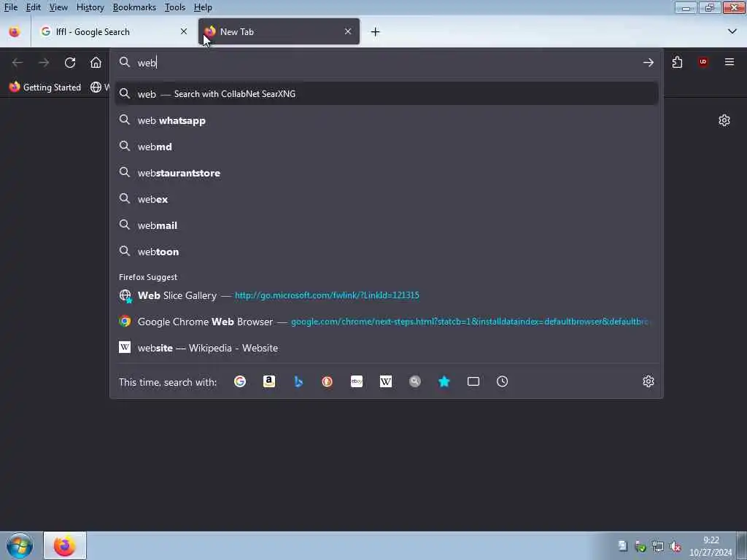Screen dimensions: 747x560
Task: Click the Go arrow in address bar
Action: pos(648,63)
